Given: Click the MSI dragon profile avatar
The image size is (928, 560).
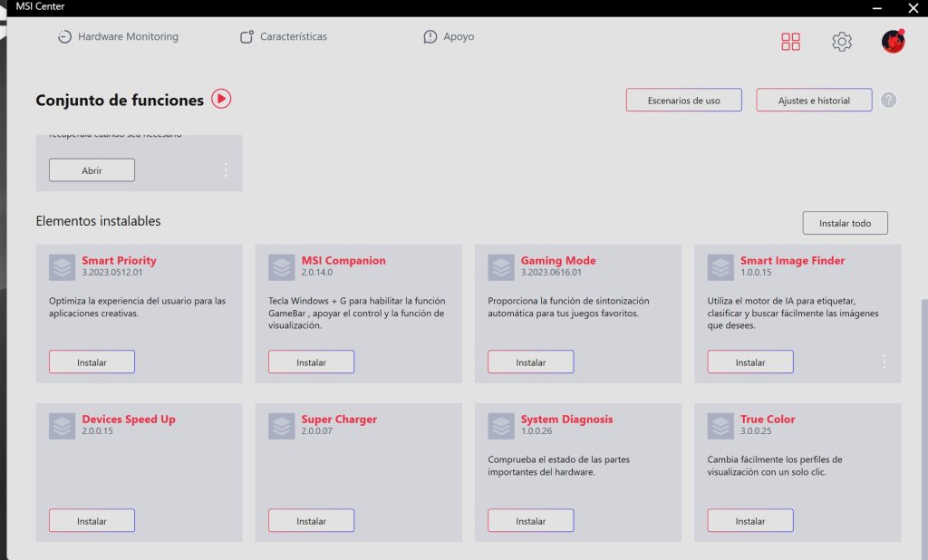Looking at the screenshot, I should [x=893, y=42].
